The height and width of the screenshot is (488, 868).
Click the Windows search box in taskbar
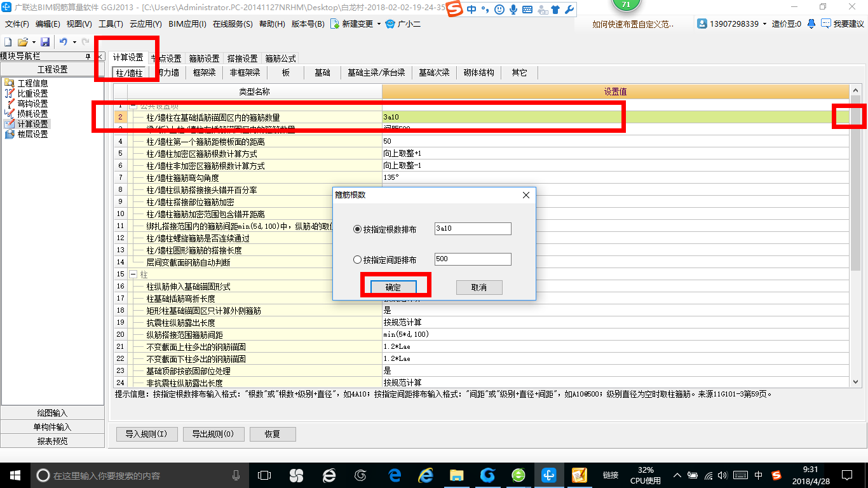[x=140, y=475]
